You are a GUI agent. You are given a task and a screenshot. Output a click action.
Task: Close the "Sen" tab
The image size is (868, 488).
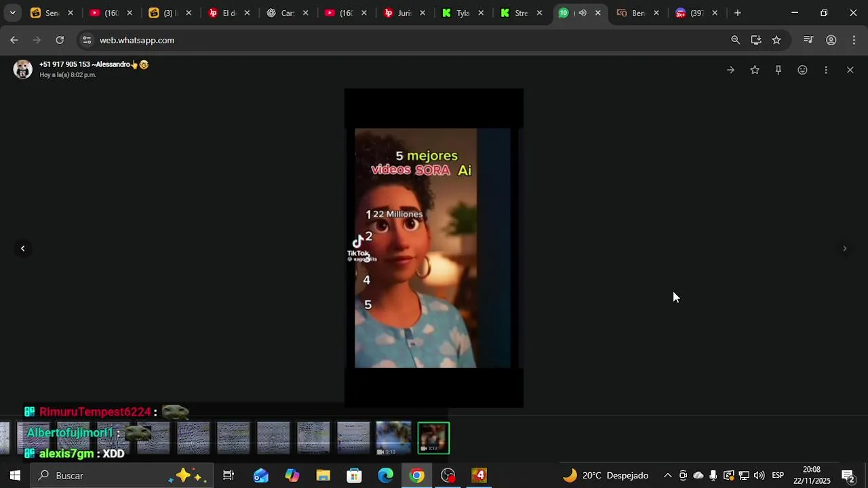(70, 13)
